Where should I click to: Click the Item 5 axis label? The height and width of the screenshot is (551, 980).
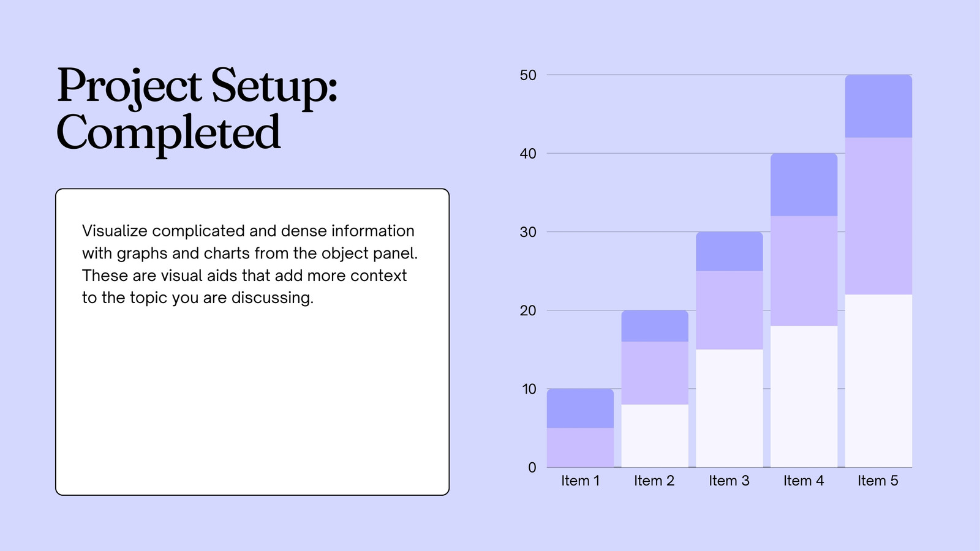coord(878,481)
